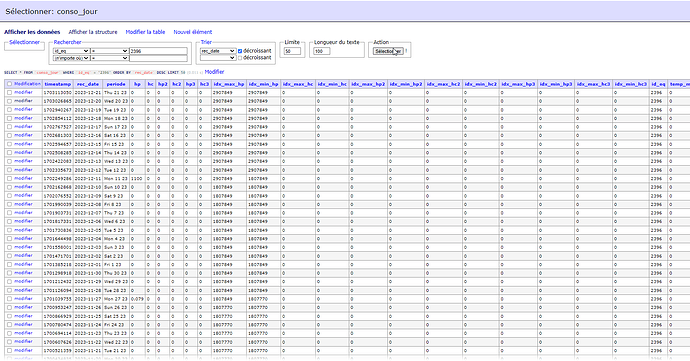Screen dimensions: 690x361
Task: Sort by idx_min_hc column header
Action: pos(332,84)
